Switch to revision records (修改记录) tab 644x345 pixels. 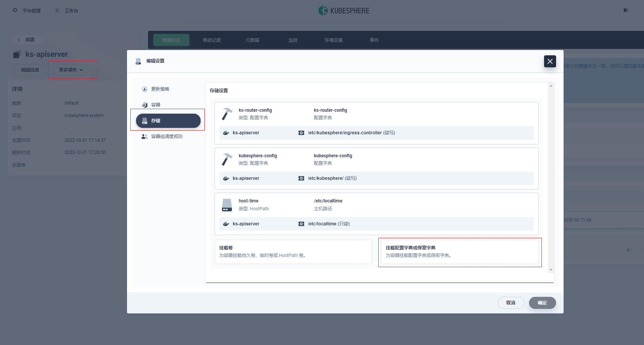pos(212,40)
